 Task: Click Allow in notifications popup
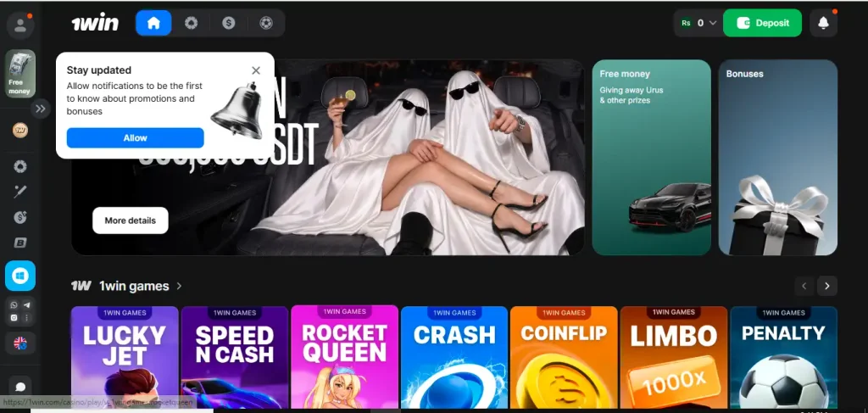tap(135, 138)
